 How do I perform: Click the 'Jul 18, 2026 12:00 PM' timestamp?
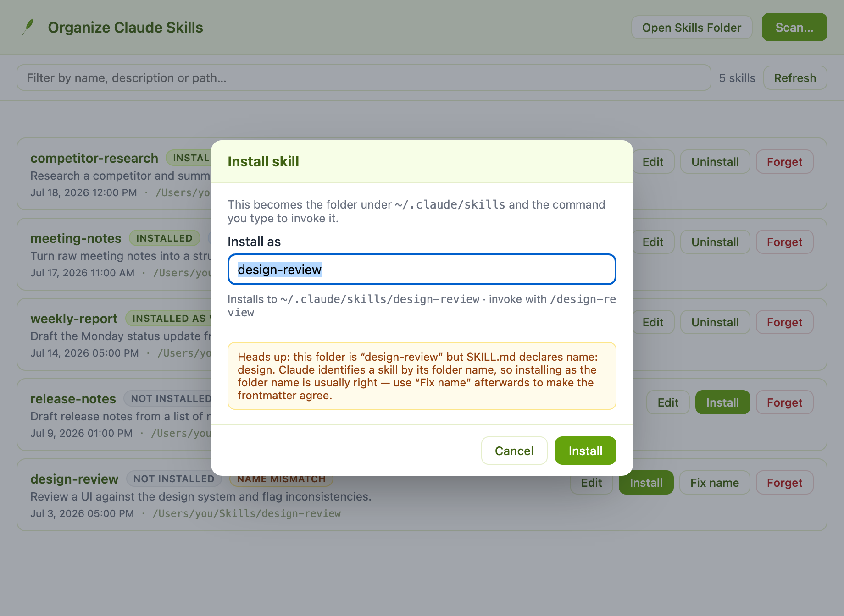[83, 192]
